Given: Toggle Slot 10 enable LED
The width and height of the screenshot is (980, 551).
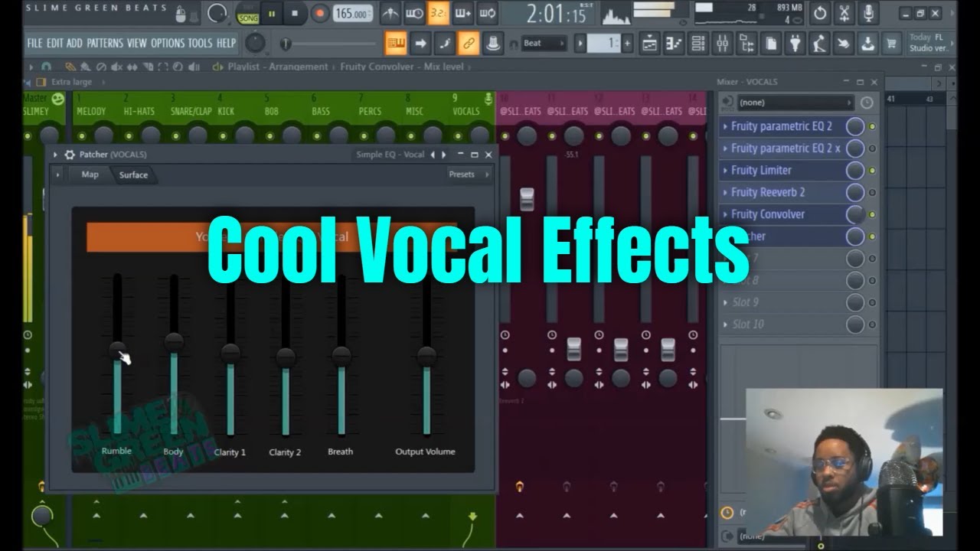Looking at the screenshot, I should [872, 325].
